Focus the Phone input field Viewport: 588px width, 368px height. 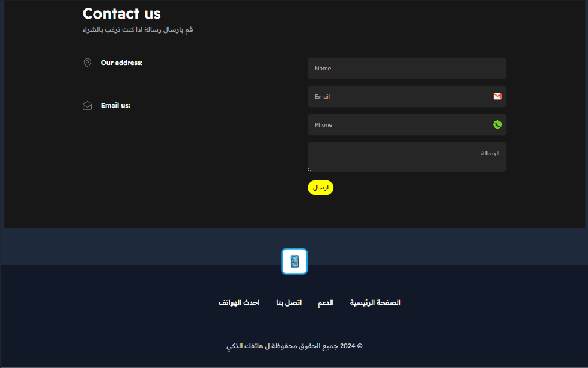click(407, 124)
